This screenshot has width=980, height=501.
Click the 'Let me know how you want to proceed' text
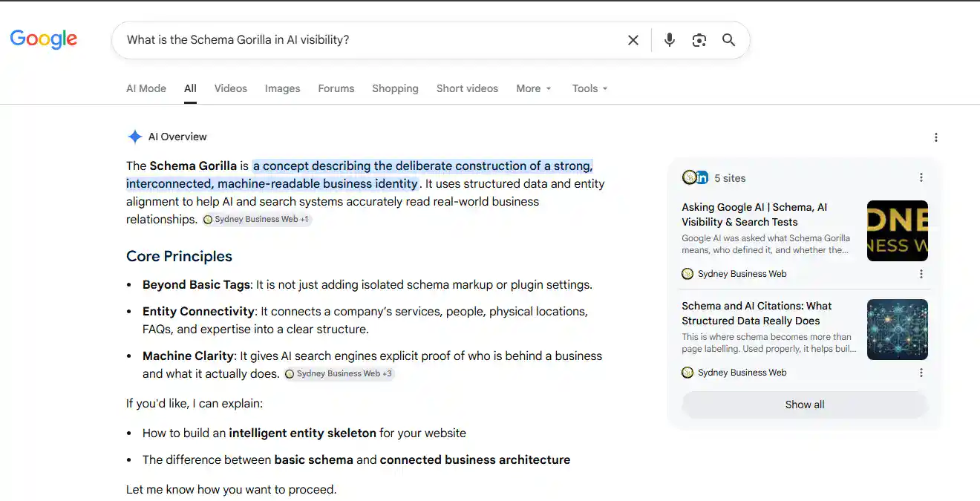(x=231, y=489)
